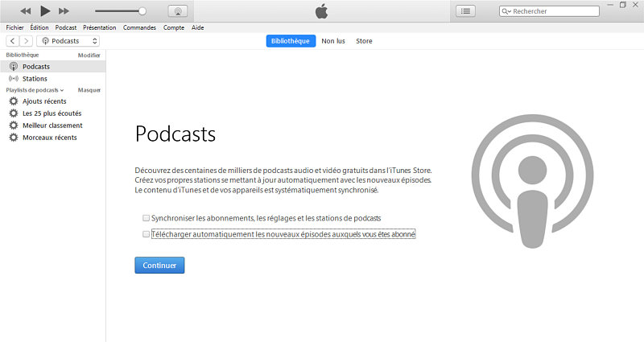This screenshot has height=342, width=644.
Task: Click the Continuer button
Action: (x=159, y=266)
